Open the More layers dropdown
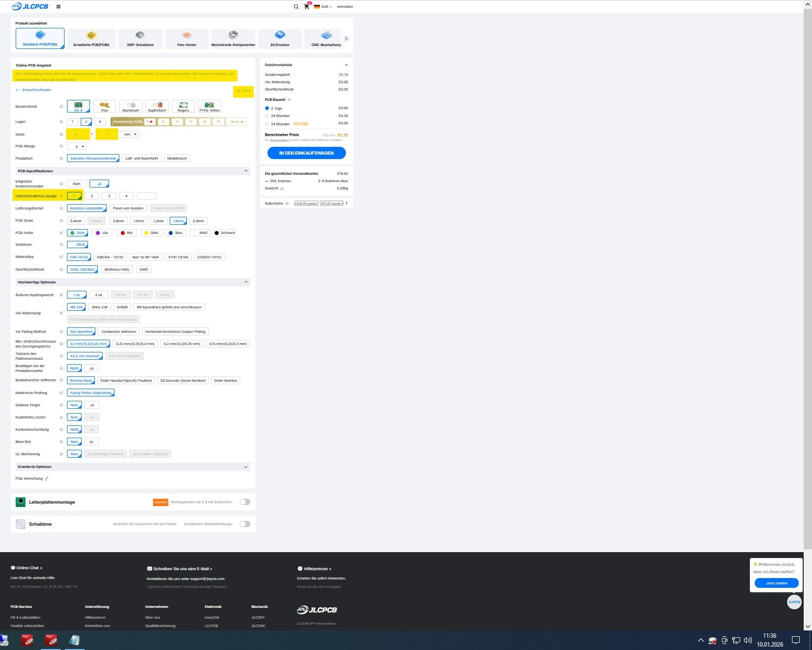This screenshot has width=812, height=650. (237, 122)
